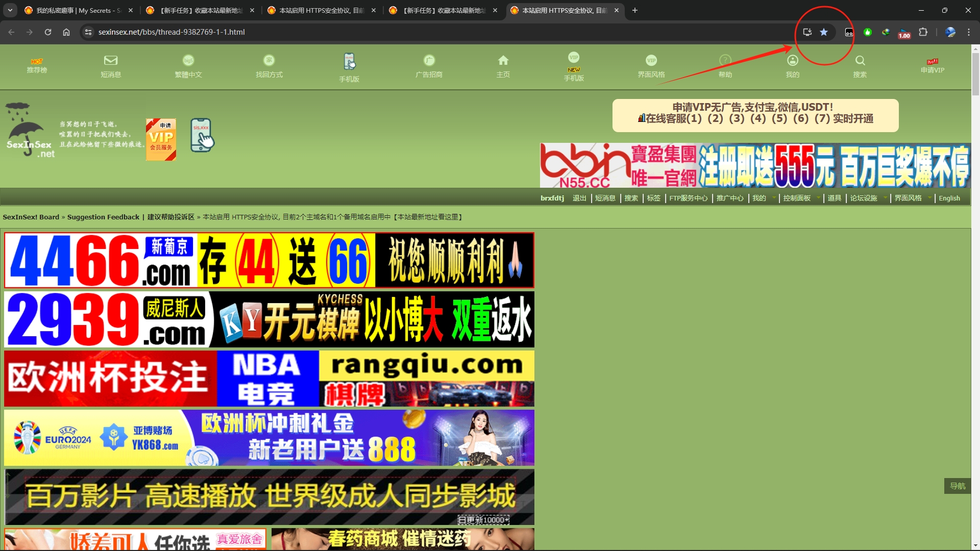
Task: Click the 4466.com banner
Action: tap(269, 260)
